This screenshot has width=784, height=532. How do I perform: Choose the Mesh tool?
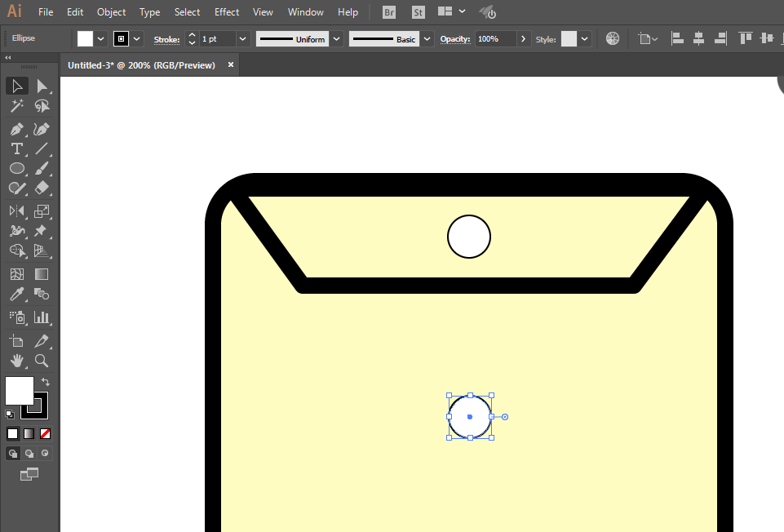click(x=17, y=274)
